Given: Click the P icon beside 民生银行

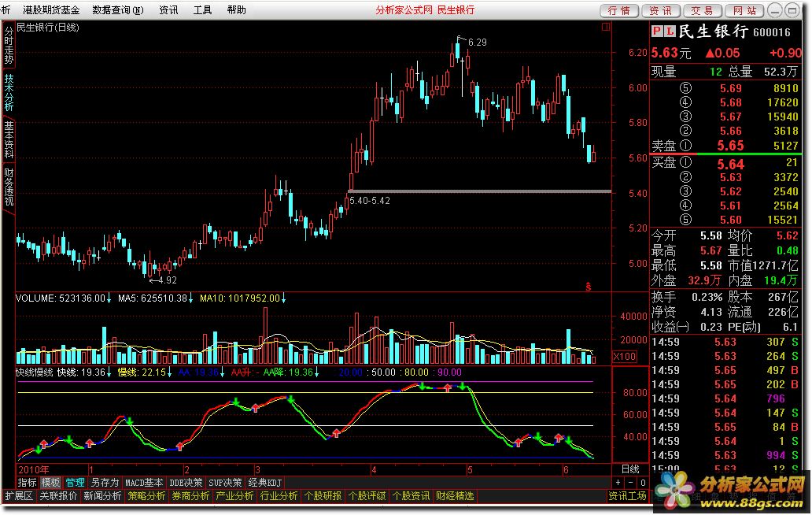Looking at the screenshot, I should [x=657, y=31].
